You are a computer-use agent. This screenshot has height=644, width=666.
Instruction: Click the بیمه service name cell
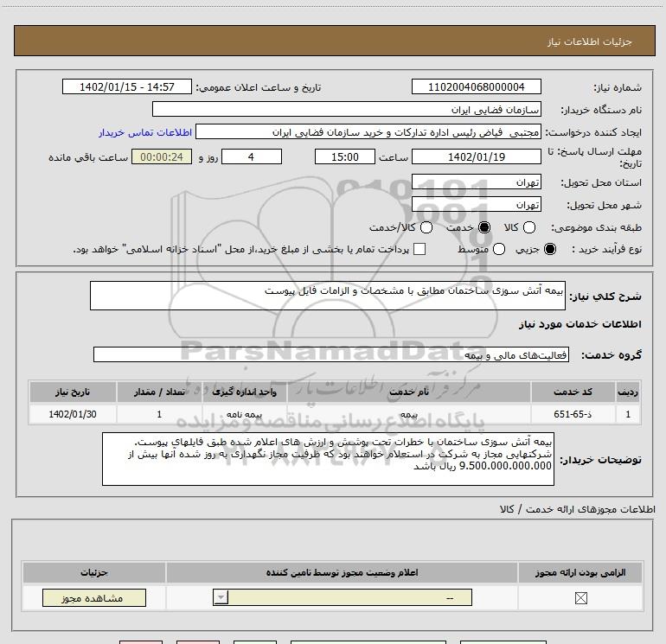tap(409, 414)
